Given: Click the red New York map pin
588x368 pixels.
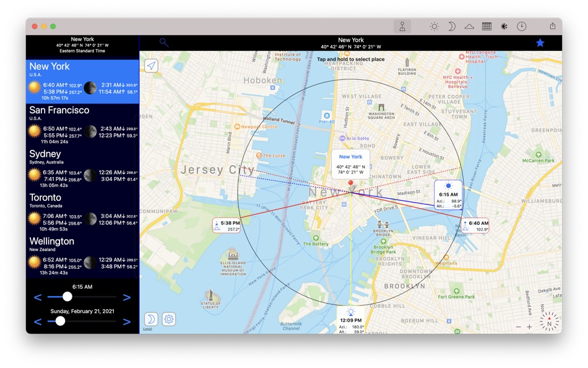Looking at the screenshot, I should pos(350,183).
